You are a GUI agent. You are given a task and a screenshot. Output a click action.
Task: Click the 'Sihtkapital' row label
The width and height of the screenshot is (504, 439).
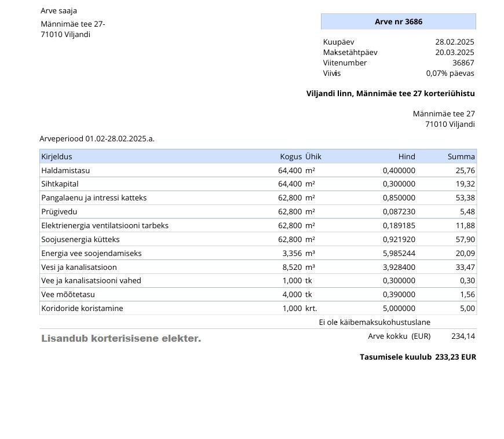pyautogui.click(x=61, y=184)
